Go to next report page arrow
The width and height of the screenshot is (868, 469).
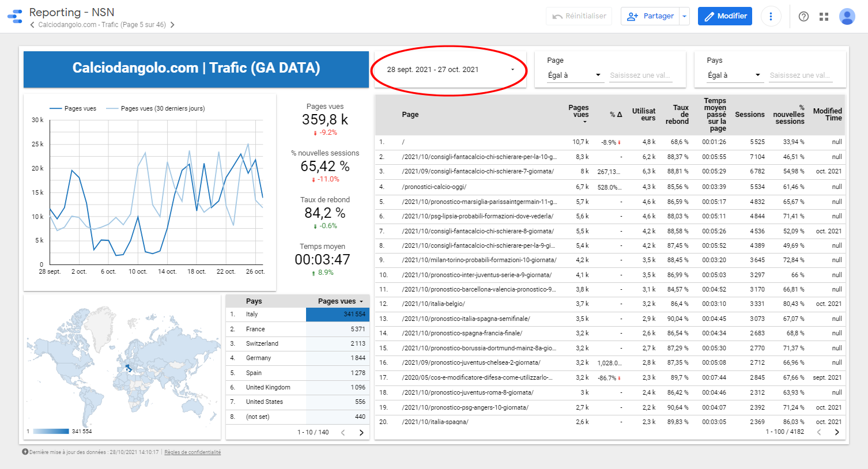click(172, 25)
